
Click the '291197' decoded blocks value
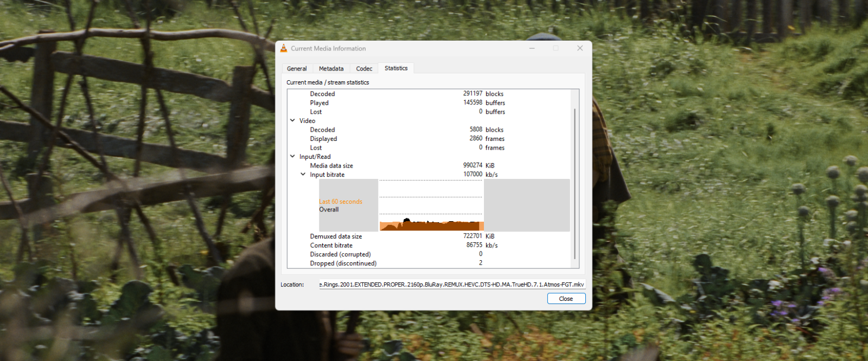pos(473,94)
